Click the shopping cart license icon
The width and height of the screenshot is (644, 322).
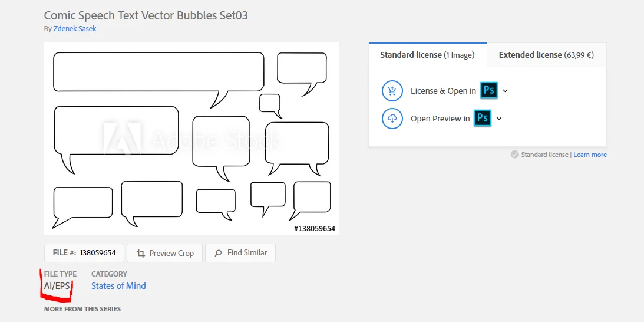point(392,91)
